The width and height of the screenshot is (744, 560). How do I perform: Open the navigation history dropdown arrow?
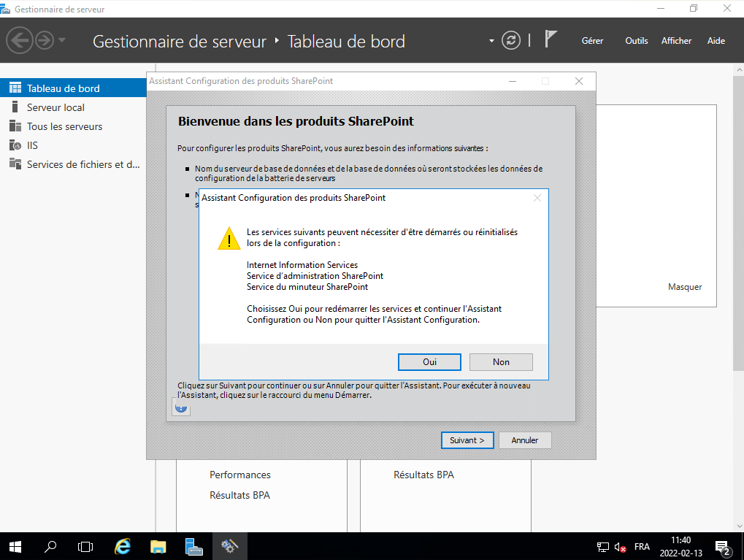tap(61, 41)
